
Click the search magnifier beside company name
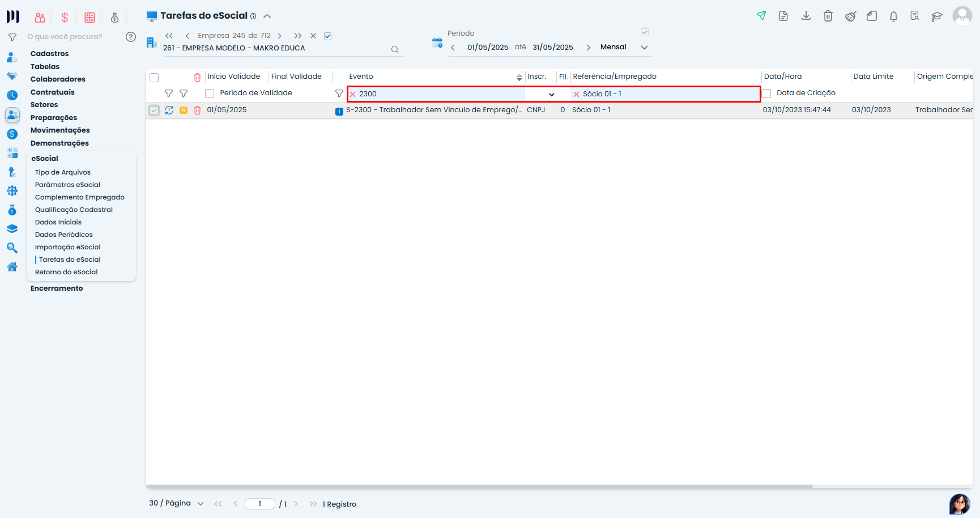click(x=395, y=50)
